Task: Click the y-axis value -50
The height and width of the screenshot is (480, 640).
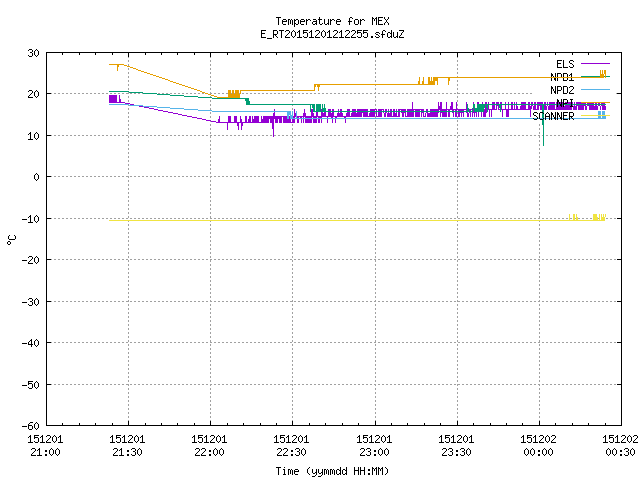Action: [x=31, y=385]
